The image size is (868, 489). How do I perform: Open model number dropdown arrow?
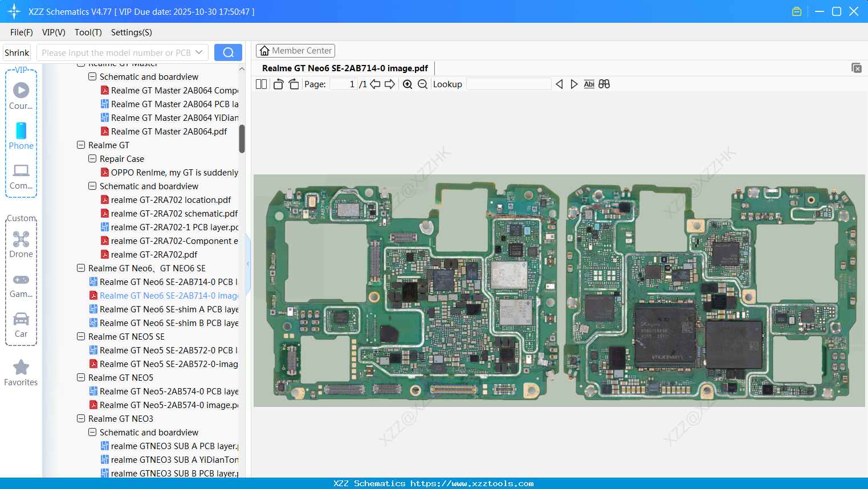[199, 52]
